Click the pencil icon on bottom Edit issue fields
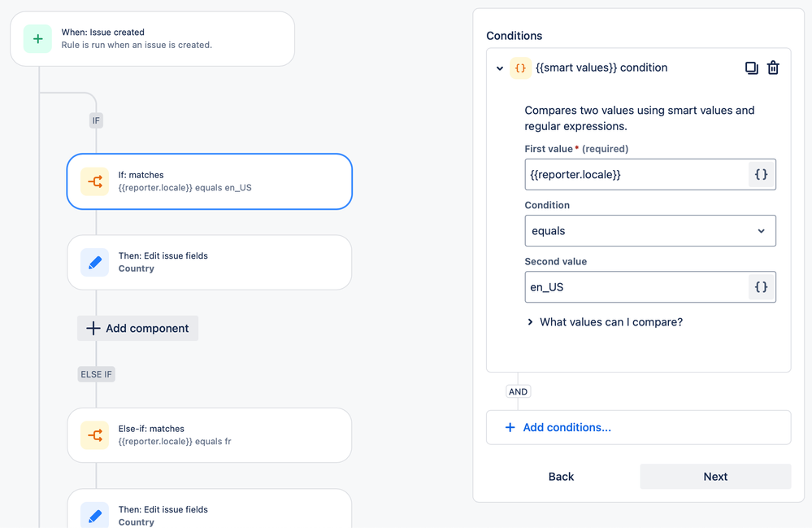The image size is (812, 528). point(95,514)
